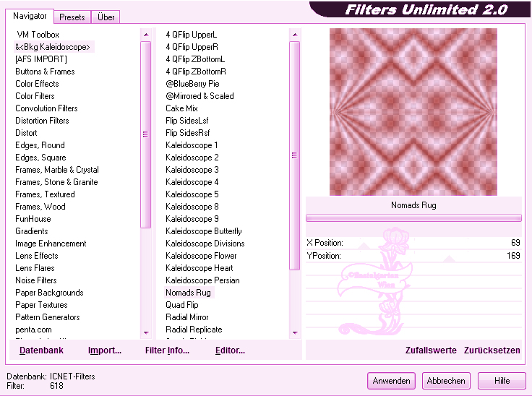This screenshot has height=396, width=532.
Task: Choose 4 QFlip ZBottomR filter
Action: 196,72
